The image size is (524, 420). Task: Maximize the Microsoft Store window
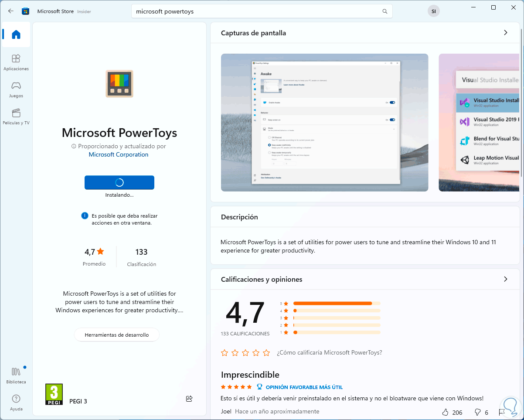coord(493,7)
